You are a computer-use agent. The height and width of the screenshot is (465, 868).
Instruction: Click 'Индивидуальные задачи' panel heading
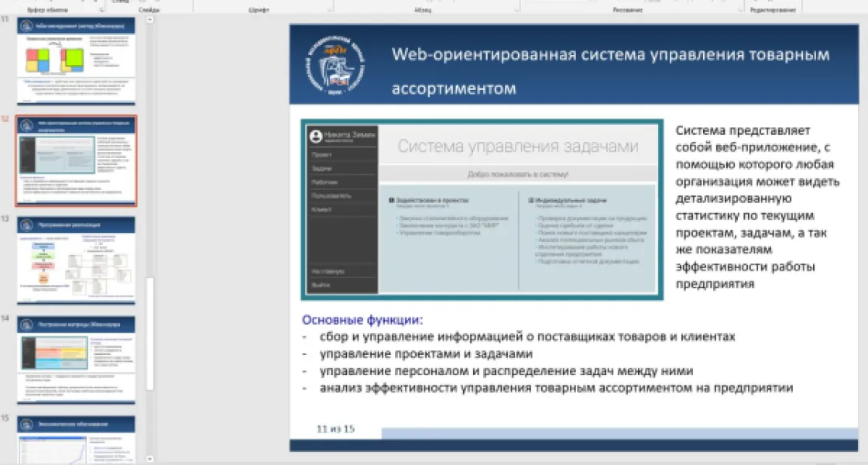pyautogui.click(x=571, y=200)
